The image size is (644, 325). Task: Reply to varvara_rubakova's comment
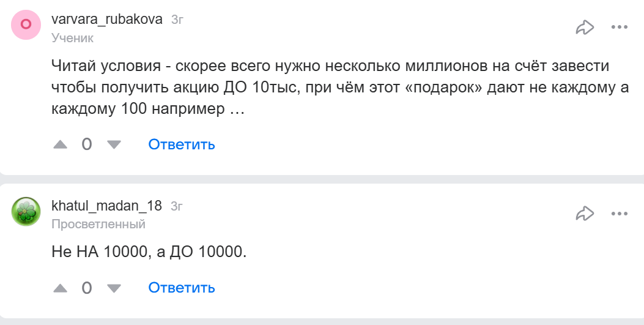click(182, 145)
